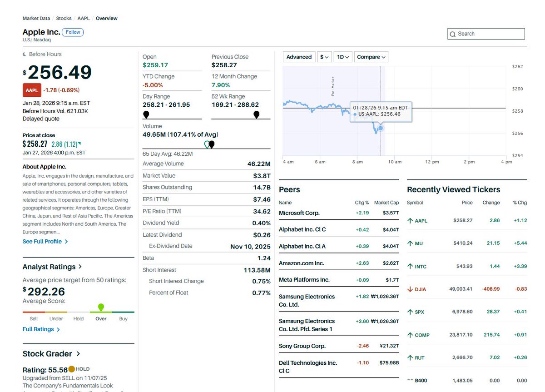Click the Previous Close $258.27 value

(224, 65)
